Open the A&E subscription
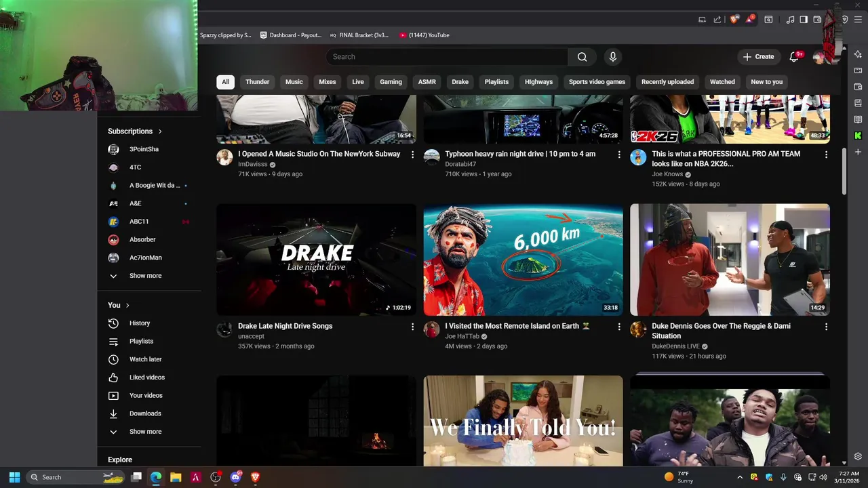The width and height of the screenshot is (868, 488). [x=149, y=203]
